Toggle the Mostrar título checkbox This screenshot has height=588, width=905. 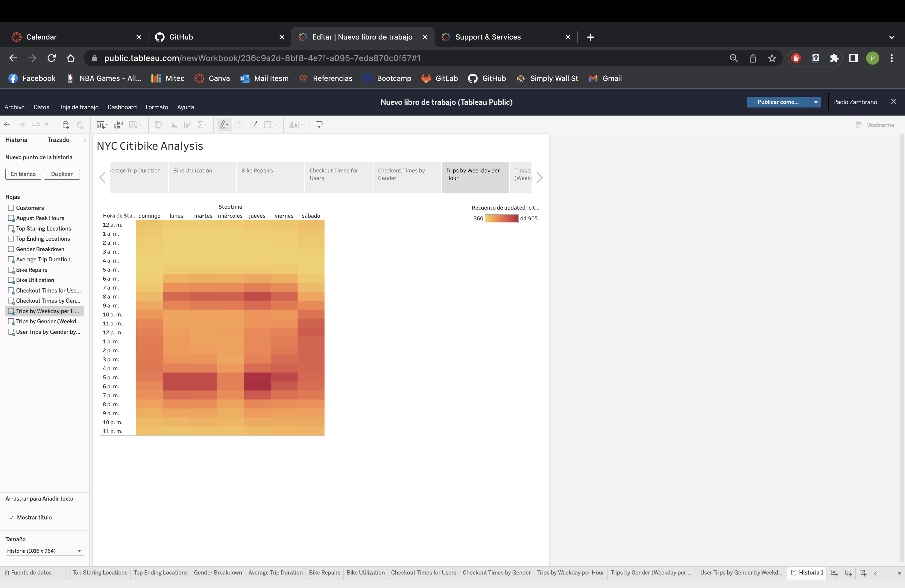(11, 518)
